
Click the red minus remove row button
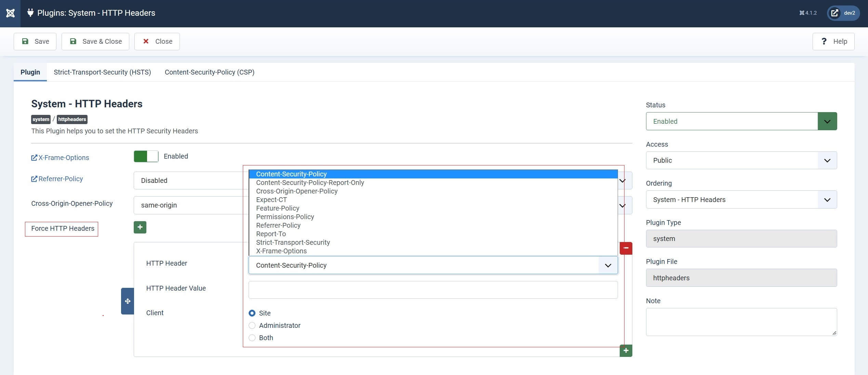click(x=626, y=248)
